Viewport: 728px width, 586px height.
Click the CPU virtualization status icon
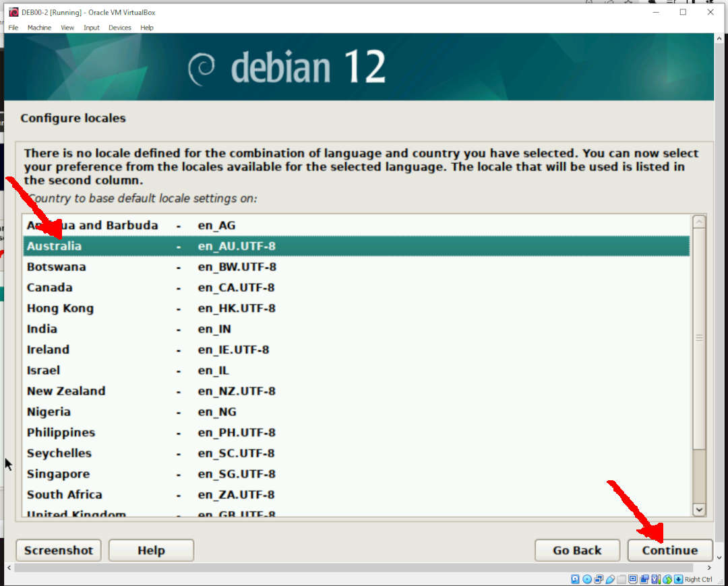tap(656, 579)
